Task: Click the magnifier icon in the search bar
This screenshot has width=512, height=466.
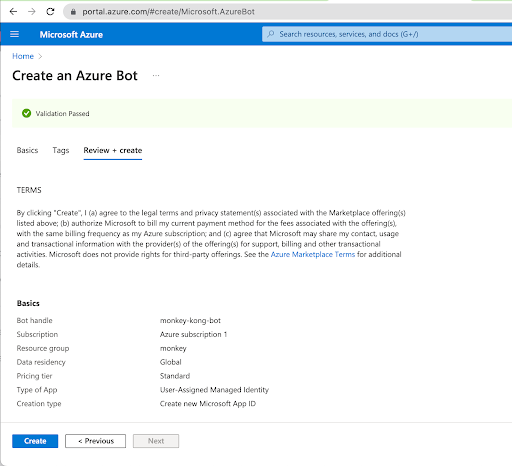Action: [x=271, y=34]
